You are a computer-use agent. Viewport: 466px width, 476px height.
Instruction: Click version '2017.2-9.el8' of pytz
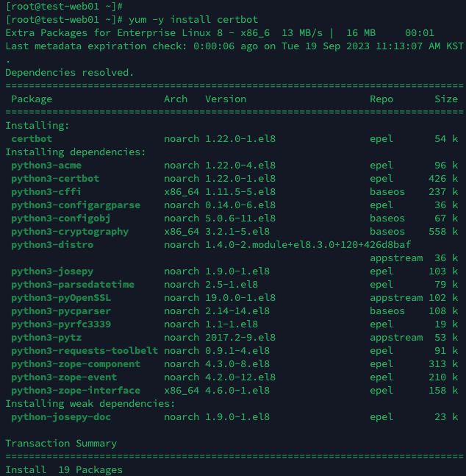[240, 338]
